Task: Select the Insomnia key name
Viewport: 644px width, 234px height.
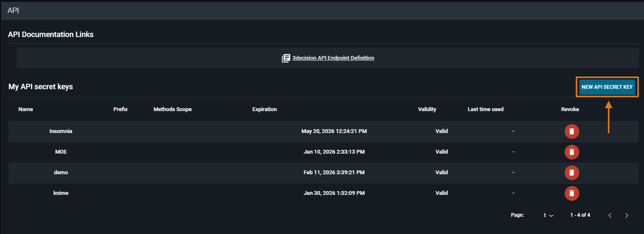Action: click(x=61, y=131)
